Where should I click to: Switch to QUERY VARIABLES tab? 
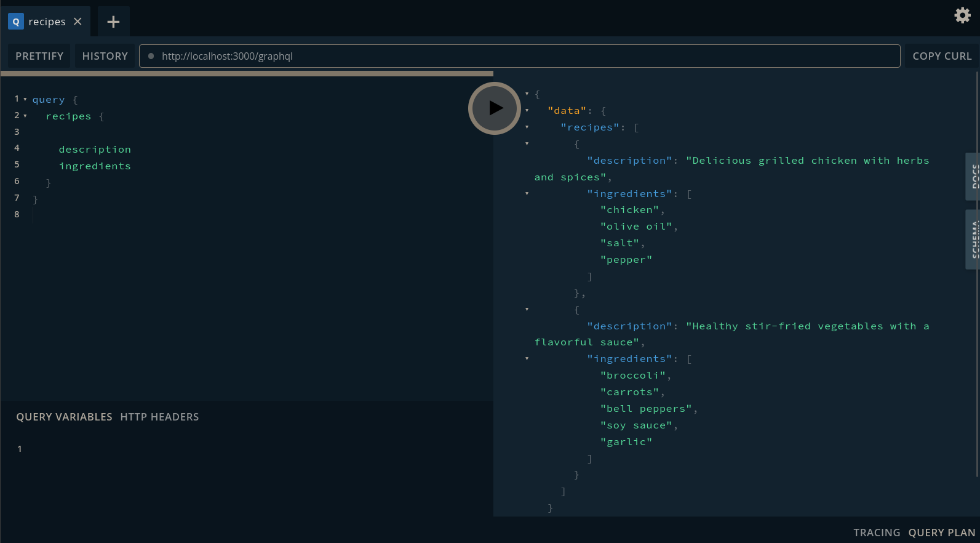[x=64, y=417]
